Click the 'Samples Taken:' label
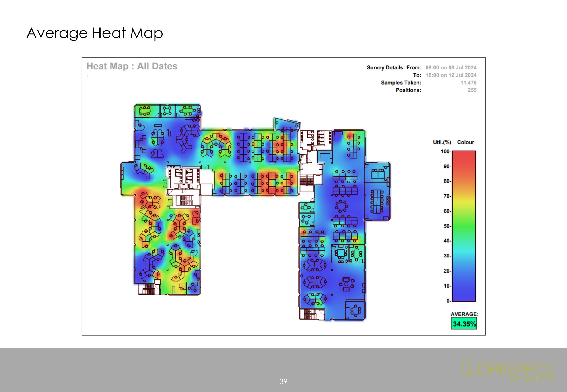 (x=401, y=83)
